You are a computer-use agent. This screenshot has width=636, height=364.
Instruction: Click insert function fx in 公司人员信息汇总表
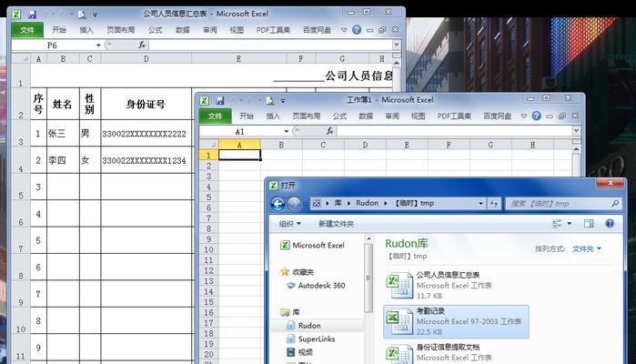pos(142,45)
